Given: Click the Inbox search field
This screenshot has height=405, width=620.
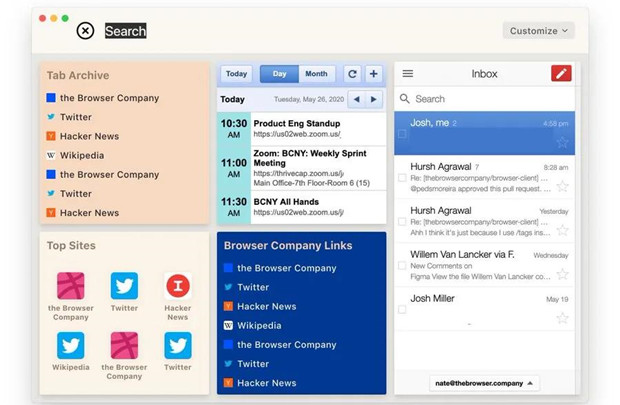Looking at the screenshot, I should click(x=484, y=99).
